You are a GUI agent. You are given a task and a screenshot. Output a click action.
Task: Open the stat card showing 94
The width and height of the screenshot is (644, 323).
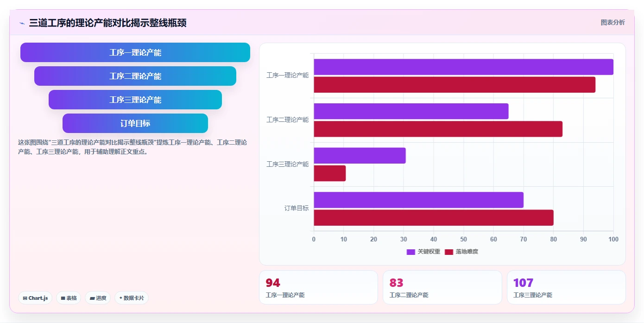[318, 287]
